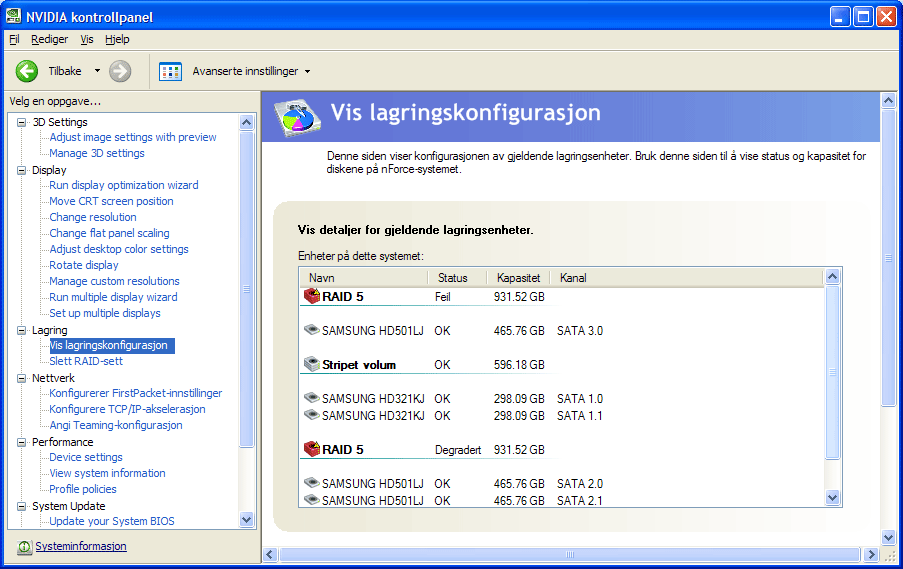903x569 pixels.
Task: Collapse the 3D Settings tree node
Action: 21,122
